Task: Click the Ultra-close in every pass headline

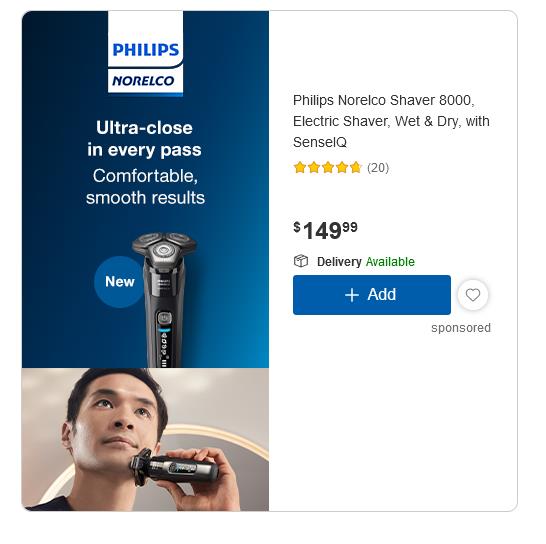Action: pos(145,139)
